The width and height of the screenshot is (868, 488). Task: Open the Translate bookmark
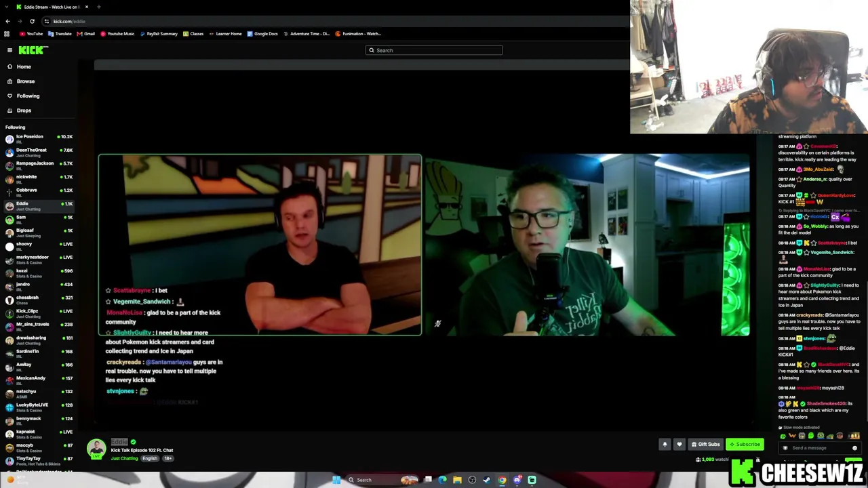[60, 34]
